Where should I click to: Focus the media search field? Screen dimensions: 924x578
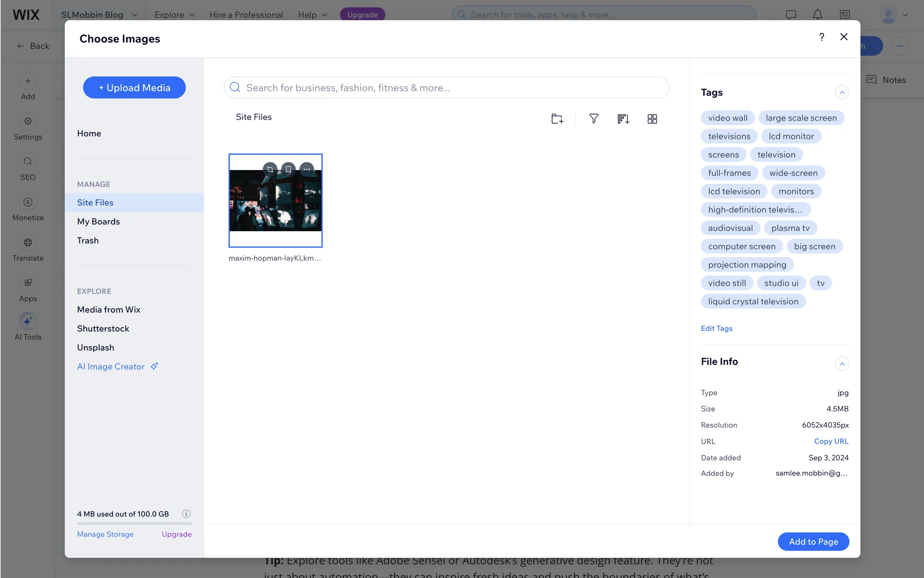452,88
